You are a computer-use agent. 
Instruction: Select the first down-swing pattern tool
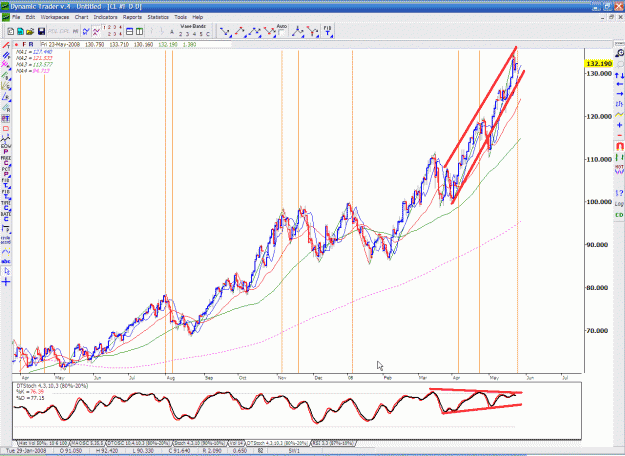(225, 31)
